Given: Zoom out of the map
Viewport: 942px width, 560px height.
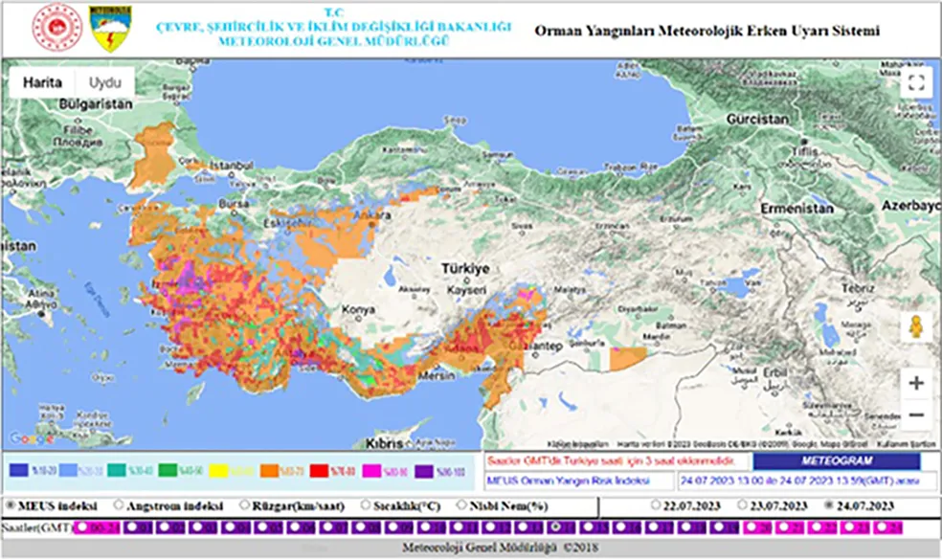Looking at the screenshot, I should (916, 415).
